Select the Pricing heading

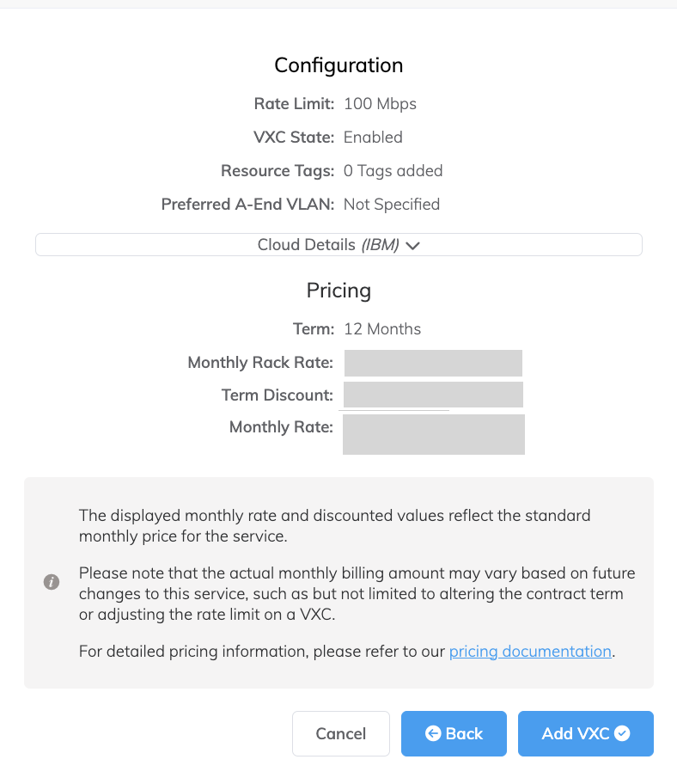pyautogui.click(x=338, y=291)
